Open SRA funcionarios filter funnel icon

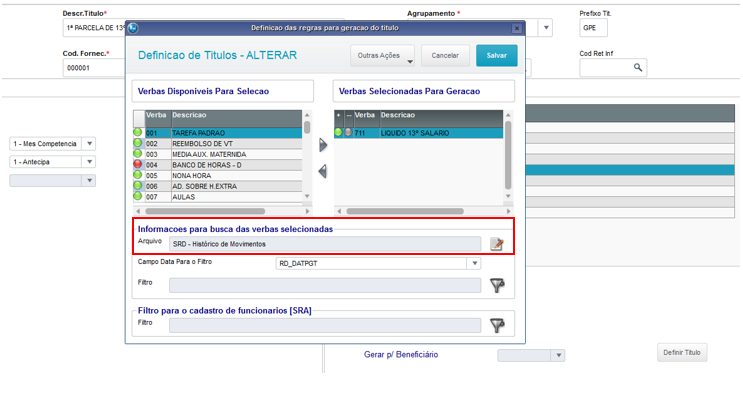[497, 325]
